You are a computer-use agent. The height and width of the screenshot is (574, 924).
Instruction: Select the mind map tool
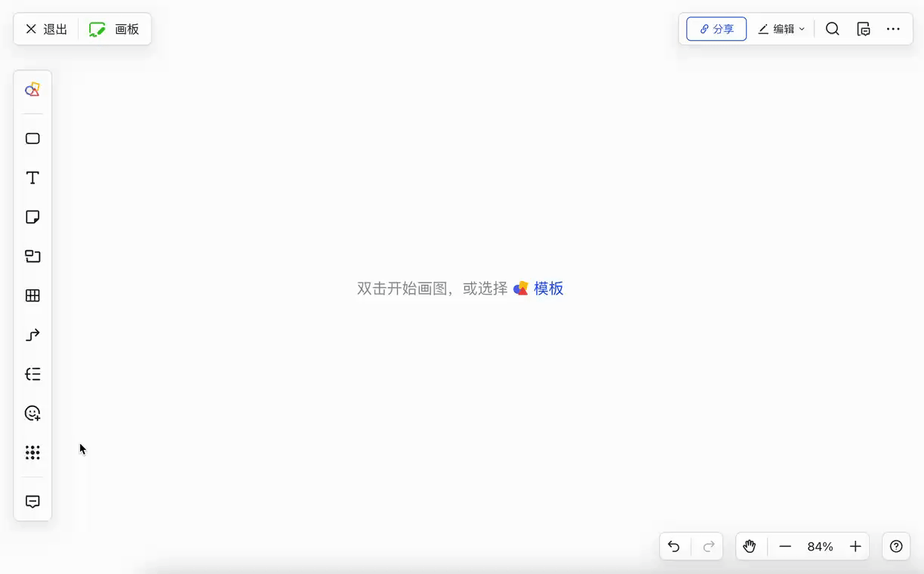(x=32, y=374)
